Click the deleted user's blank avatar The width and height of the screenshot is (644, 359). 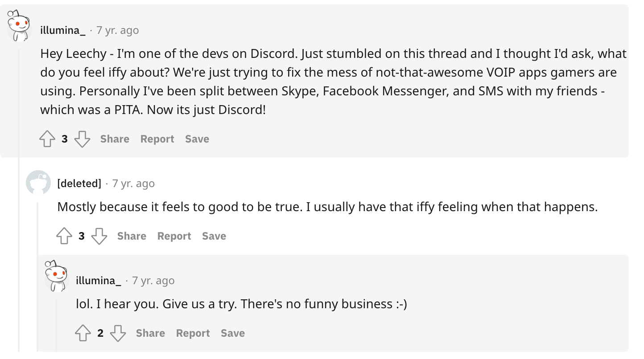coord(38,183)
